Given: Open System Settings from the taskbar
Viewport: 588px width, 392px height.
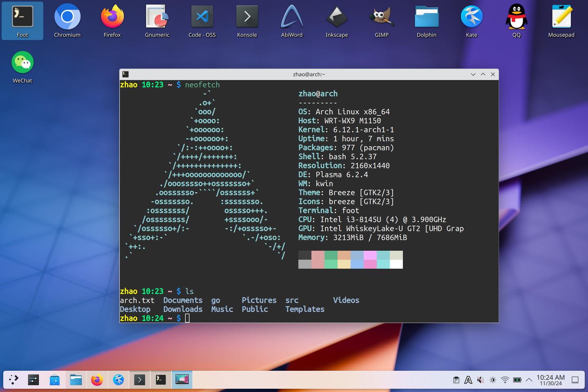Looking at the screenshot, I should (33, 379).
